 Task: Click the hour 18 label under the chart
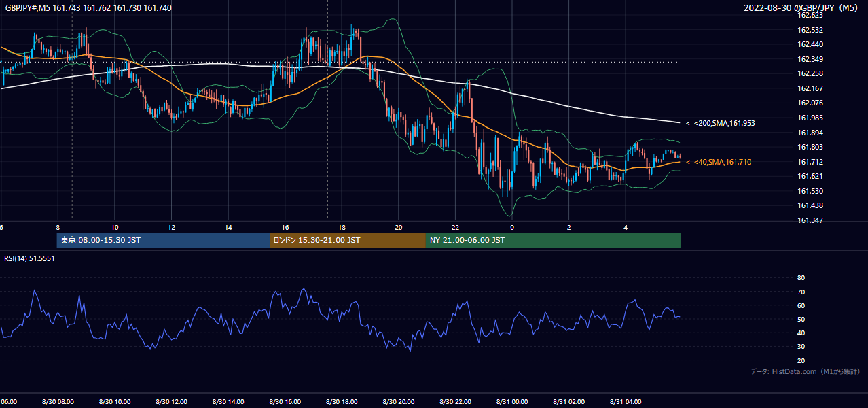coord(342,227)
